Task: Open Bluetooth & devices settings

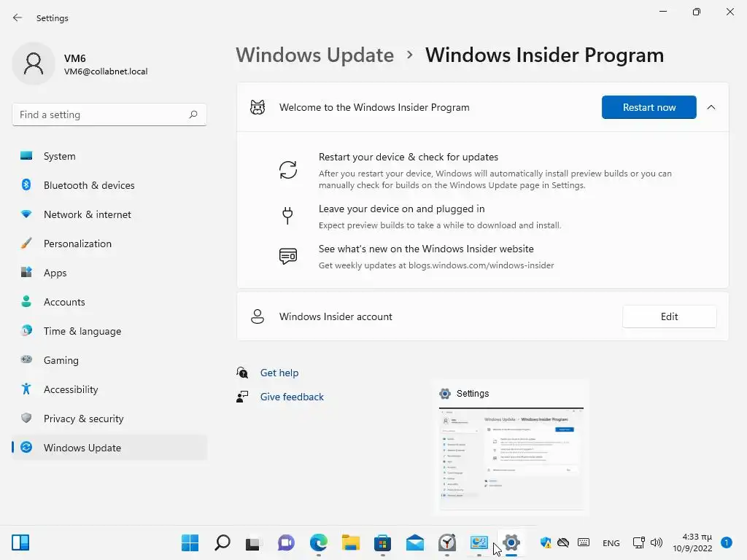Action: [x=109, y=185]
